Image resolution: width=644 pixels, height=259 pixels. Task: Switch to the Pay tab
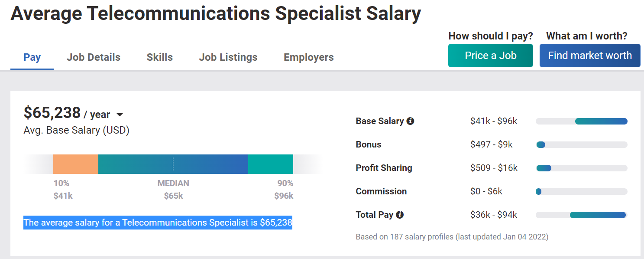point(32,57)
